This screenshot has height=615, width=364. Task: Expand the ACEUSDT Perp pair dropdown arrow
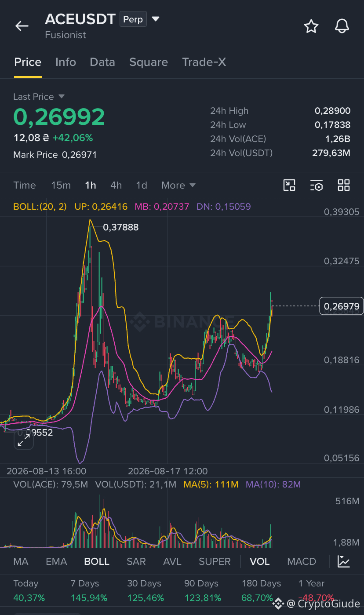pyautogui.click(x=156, y=19)
